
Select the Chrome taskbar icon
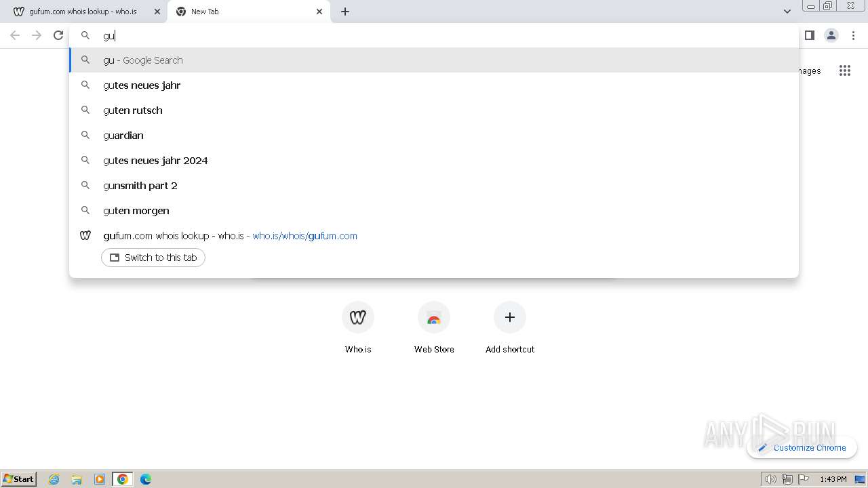(x=123, y=479)
